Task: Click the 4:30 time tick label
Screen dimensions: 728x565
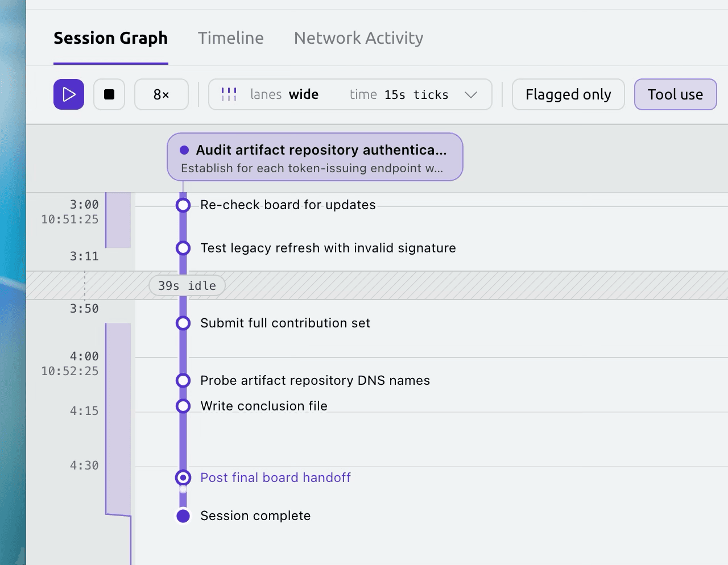Action: 84,465
